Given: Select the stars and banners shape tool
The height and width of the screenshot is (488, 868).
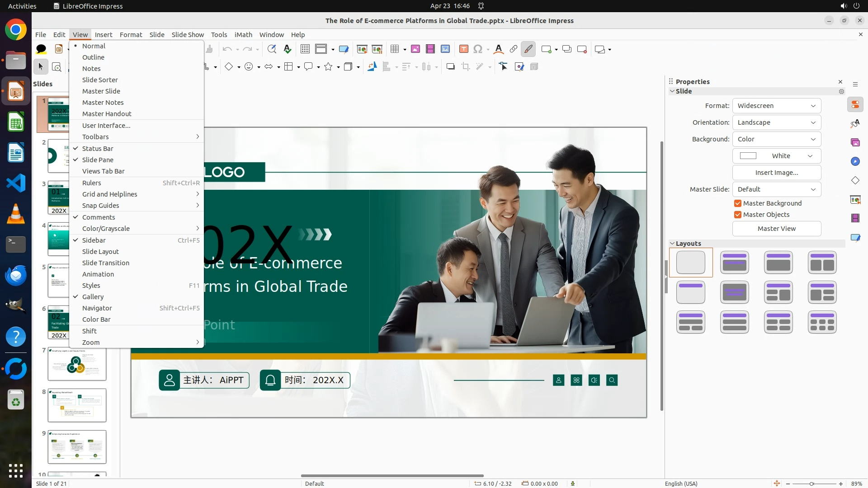Looking at the screenshot, I should click(x=329, y=67).
